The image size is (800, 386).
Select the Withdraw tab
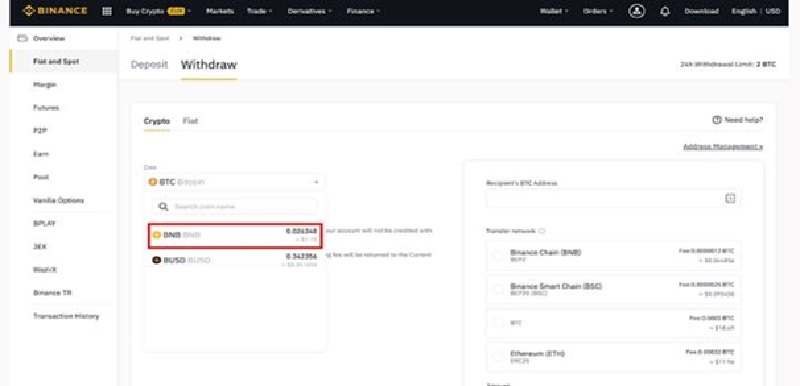(x=209, y=65)
